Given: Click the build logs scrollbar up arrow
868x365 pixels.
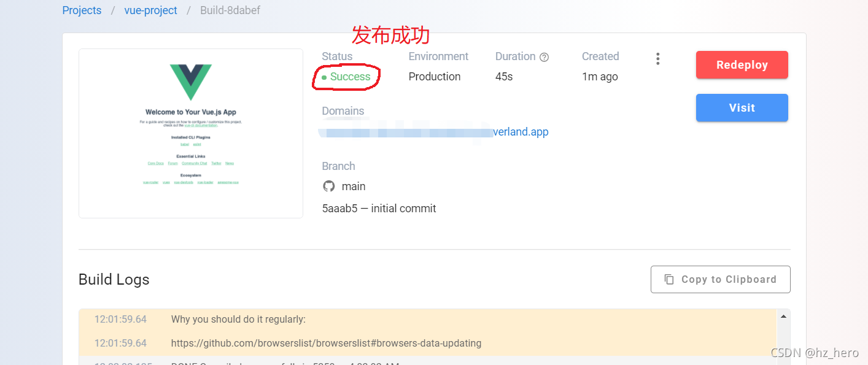Looking at the screenshot, I should click(x=783, y=317).
